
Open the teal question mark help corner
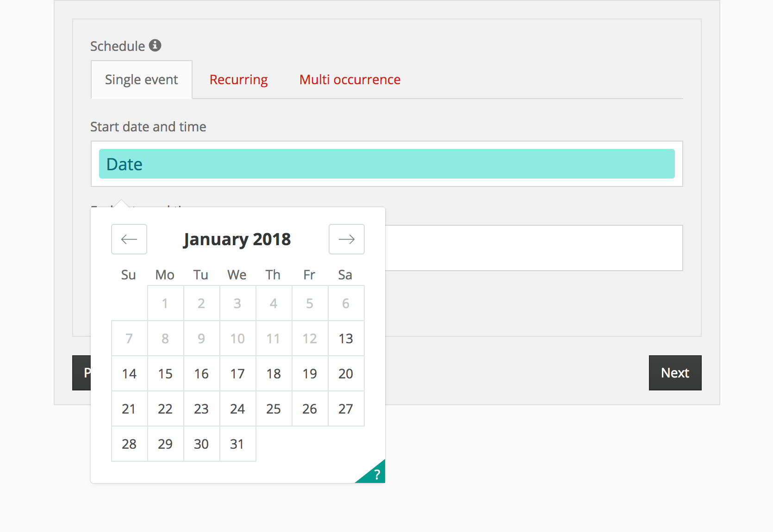375,474
